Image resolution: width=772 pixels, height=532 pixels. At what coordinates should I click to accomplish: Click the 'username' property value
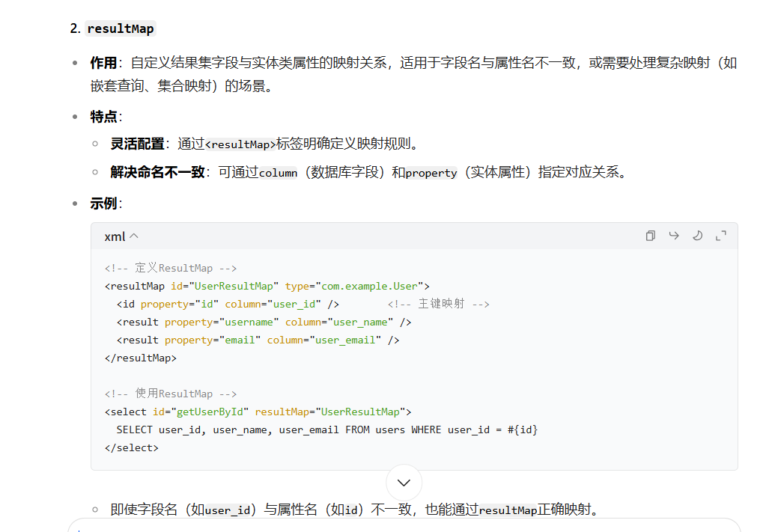pos(249,322)
